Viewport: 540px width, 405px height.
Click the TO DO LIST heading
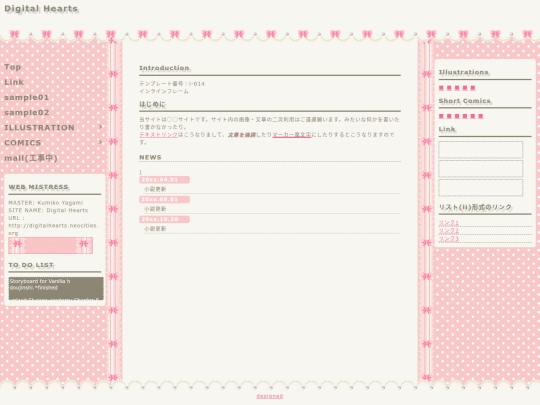click(31, 265)
